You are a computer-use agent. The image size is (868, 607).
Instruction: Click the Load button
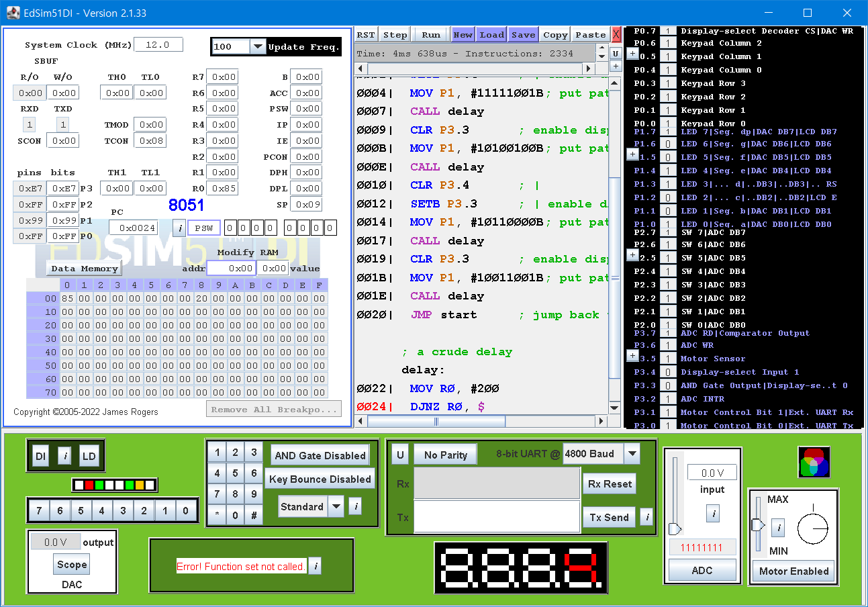coord(491,35)
